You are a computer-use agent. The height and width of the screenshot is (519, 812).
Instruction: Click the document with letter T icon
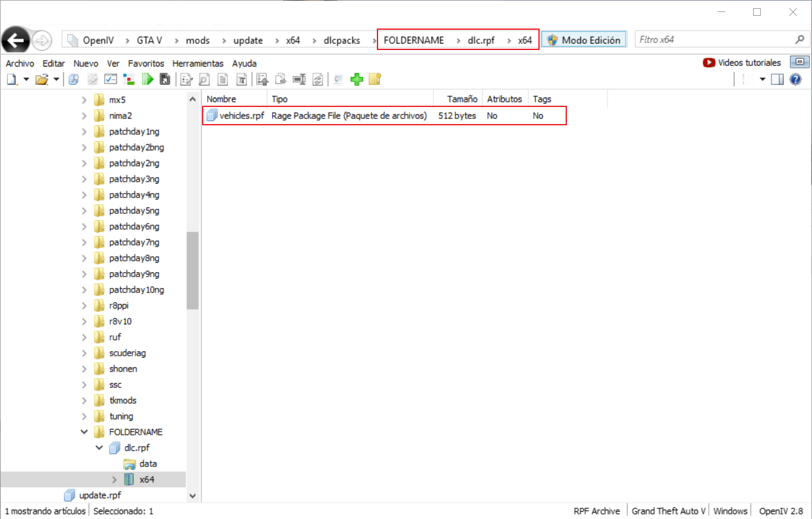click(241, 79)
